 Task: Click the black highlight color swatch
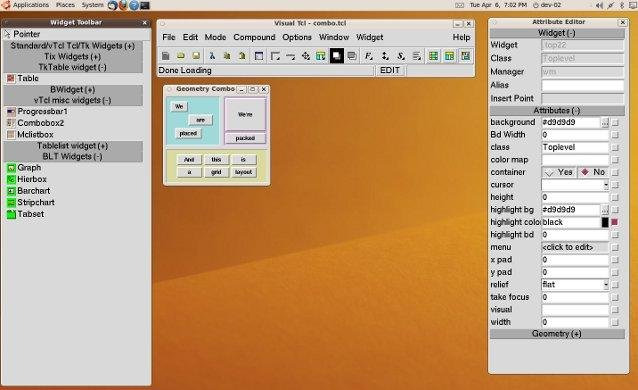605,222
